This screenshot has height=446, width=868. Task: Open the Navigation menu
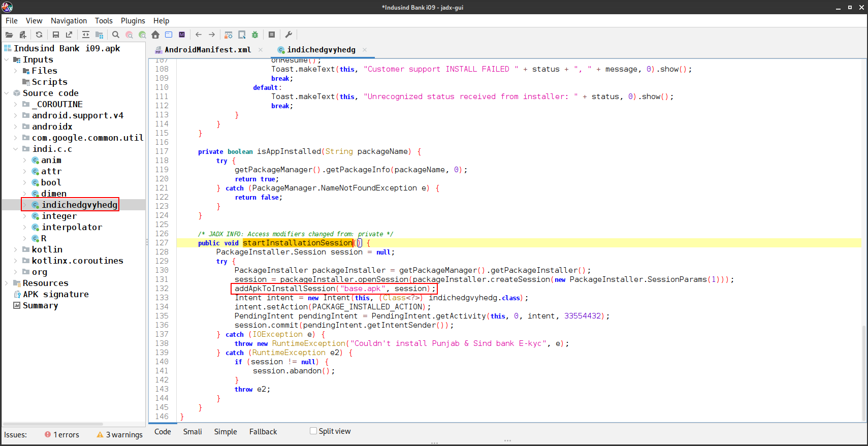pyautogui.click(x=69, y=21)
